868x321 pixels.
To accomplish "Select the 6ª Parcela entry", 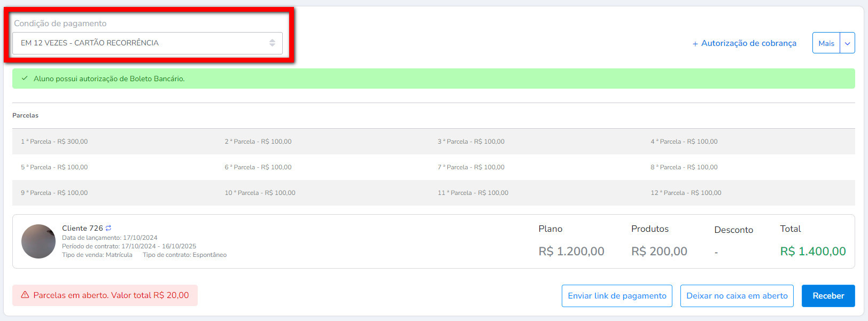I will pos(258,167).
